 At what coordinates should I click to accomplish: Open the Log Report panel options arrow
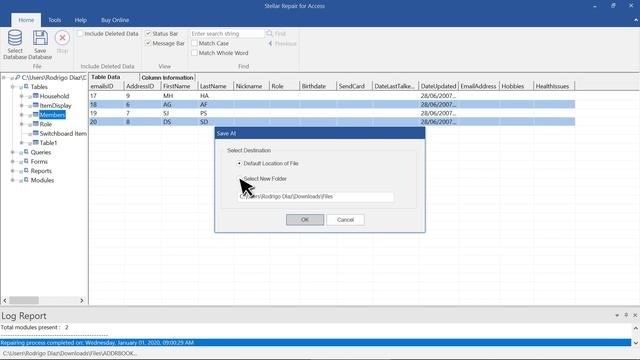(x=617, y=316)
